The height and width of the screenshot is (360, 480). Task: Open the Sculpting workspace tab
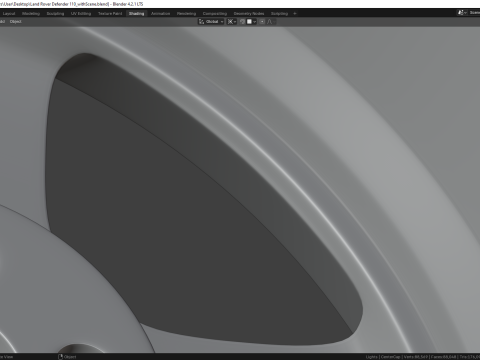click(55, 14)
